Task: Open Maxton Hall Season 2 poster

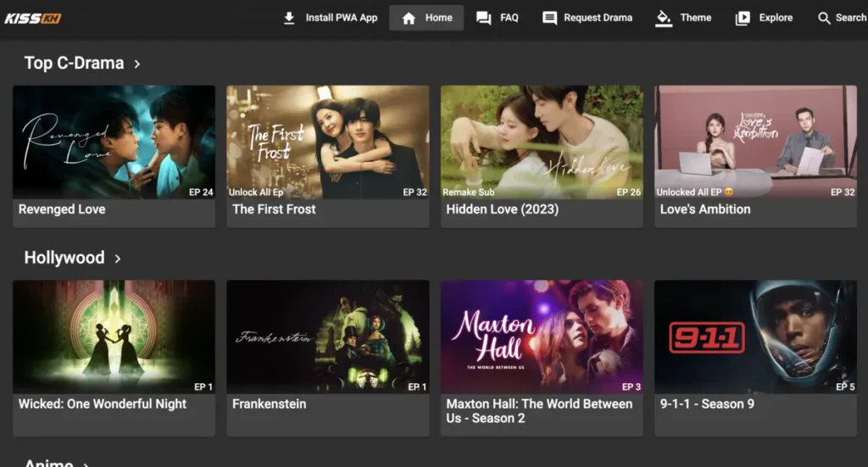Action: tap(542, 336)
